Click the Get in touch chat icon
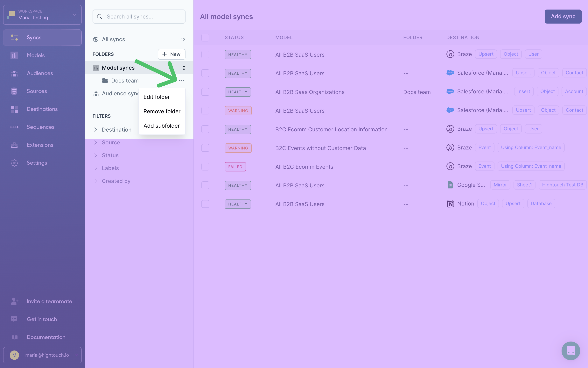This screenshot has width=588, height=368. [x=14, y=319]
